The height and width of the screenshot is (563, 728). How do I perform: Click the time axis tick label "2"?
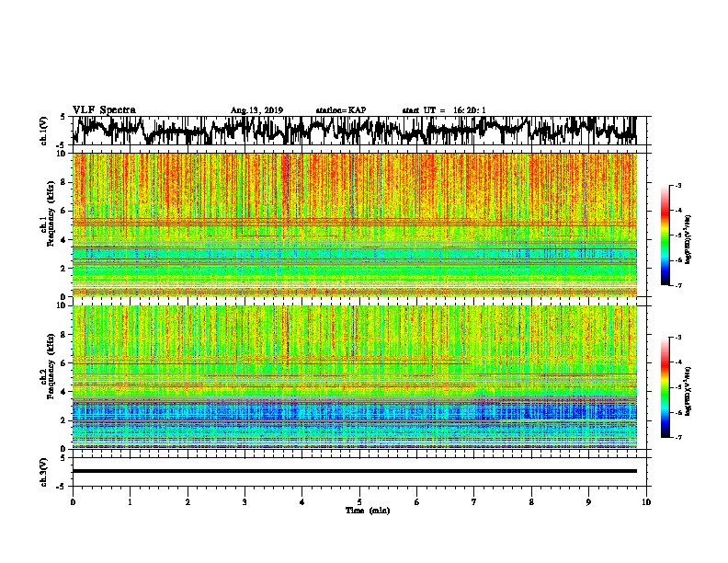188,502
